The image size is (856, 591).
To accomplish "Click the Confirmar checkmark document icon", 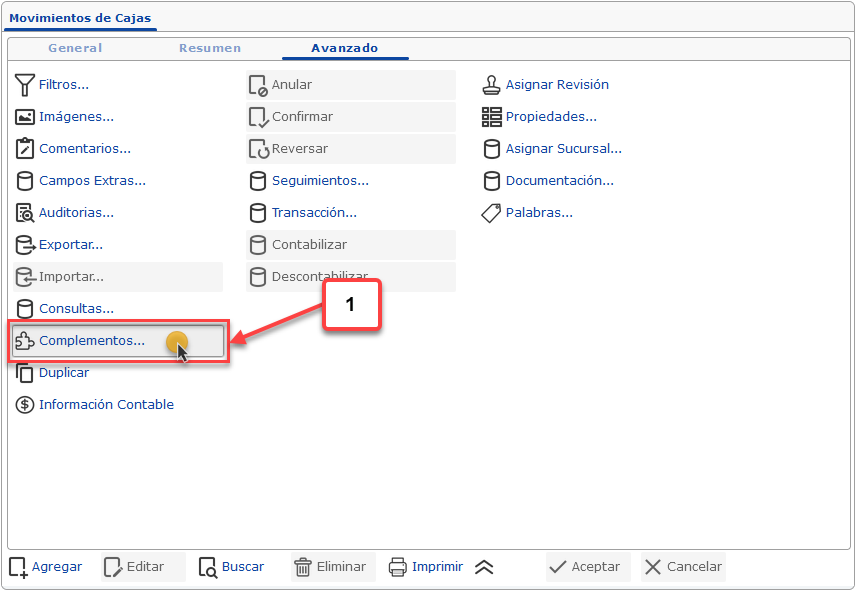I will point(258,117).
